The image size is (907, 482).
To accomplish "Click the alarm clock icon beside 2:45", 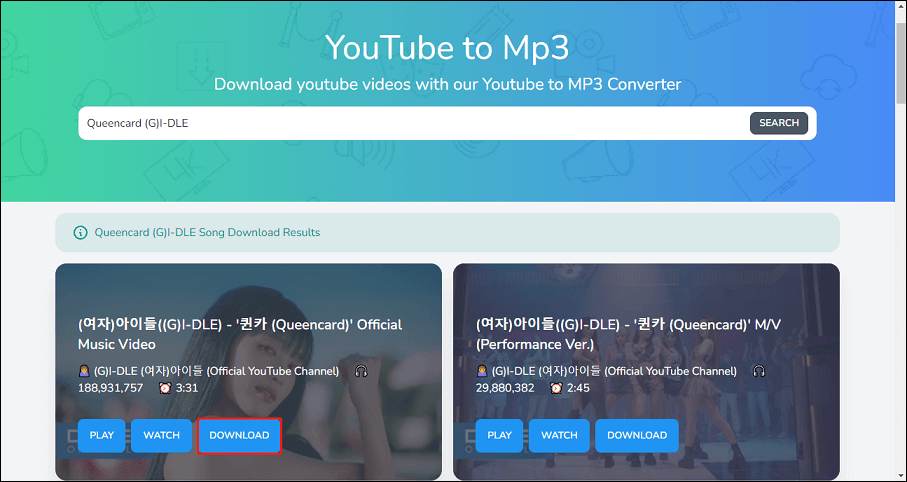I will click(x=556, y=388).
